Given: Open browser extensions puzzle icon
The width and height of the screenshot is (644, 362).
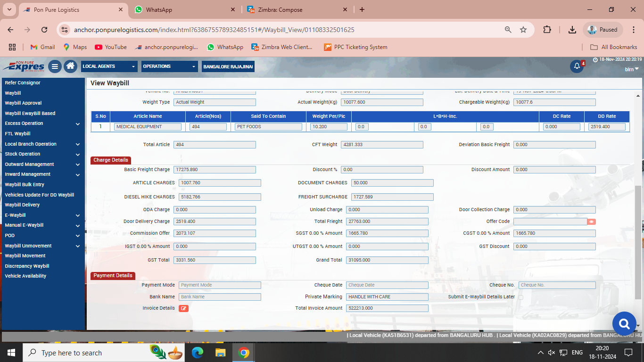Looking at the screenshot, I should (x=547, y=30).
